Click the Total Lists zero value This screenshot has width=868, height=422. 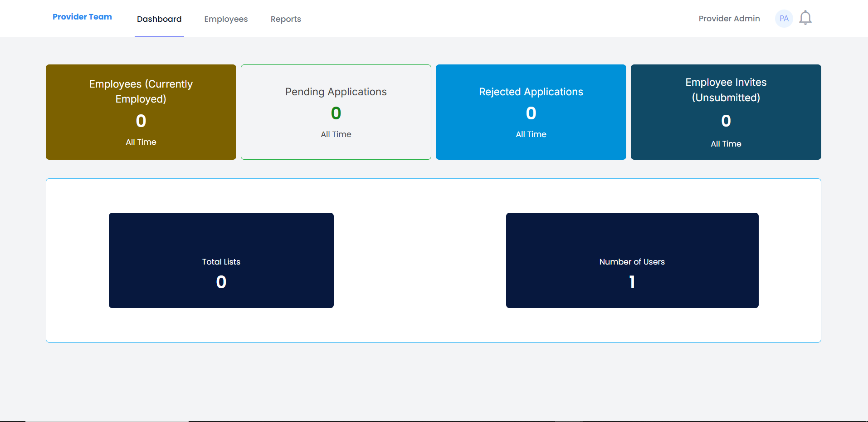click(x=221, y=282)
